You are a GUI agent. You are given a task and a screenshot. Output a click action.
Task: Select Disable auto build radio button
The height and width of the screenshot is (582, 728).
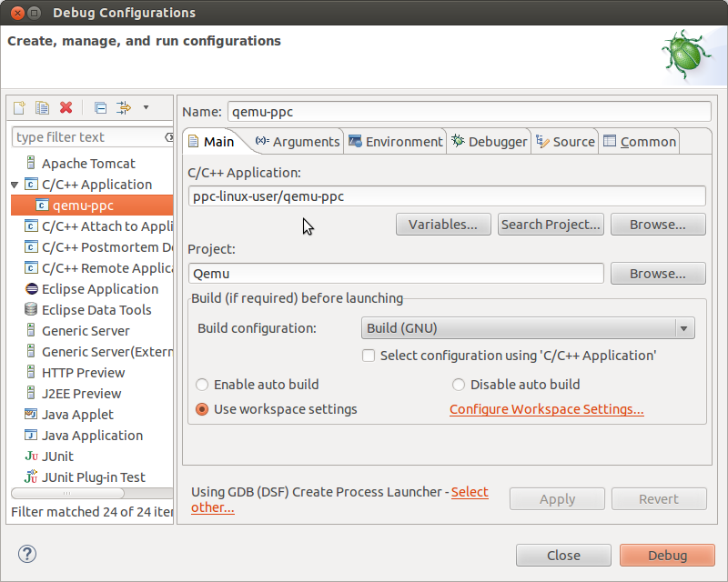click(x=459, y=385)
